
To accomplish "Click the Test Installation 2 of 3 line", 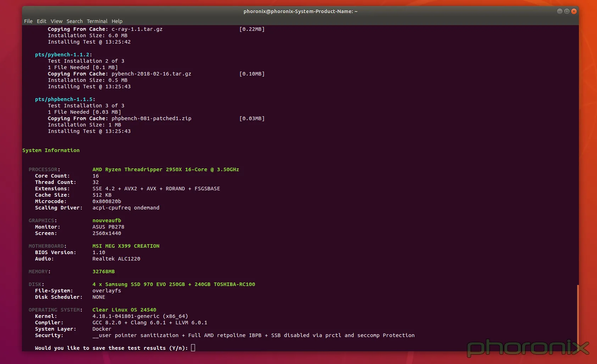I will 86,61.
